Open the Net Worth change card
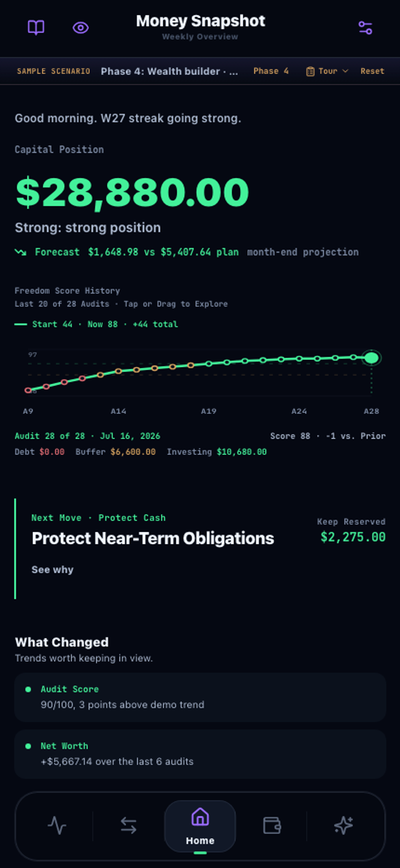This screenshot has width=400, height=868. click(200, 754)
